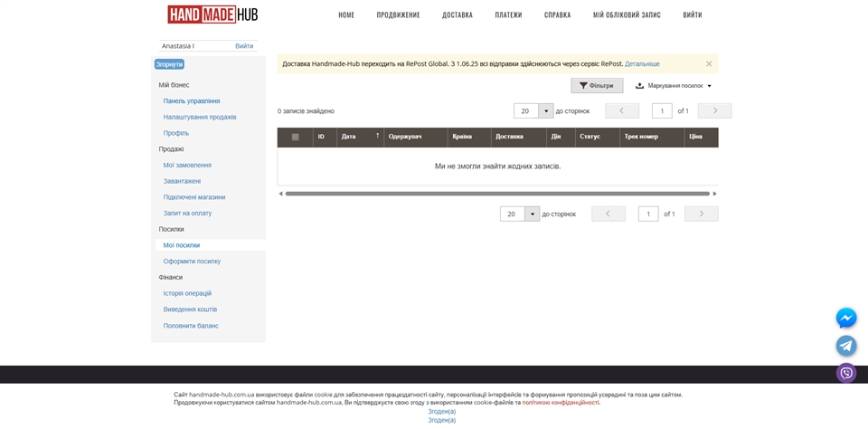Go to previous page arrow in top pager

pos(622,110)
